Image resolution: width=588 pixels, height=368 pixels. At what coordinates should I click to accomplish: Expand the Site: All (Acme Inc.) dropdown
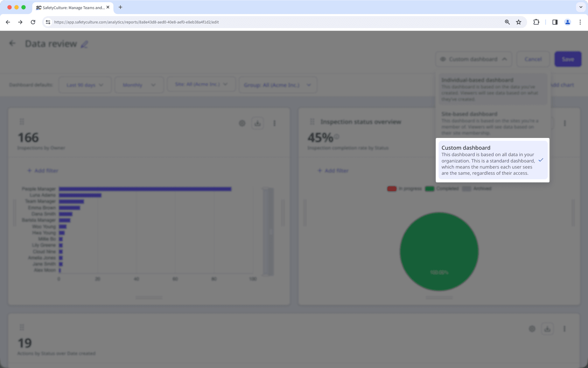(201, 84)
